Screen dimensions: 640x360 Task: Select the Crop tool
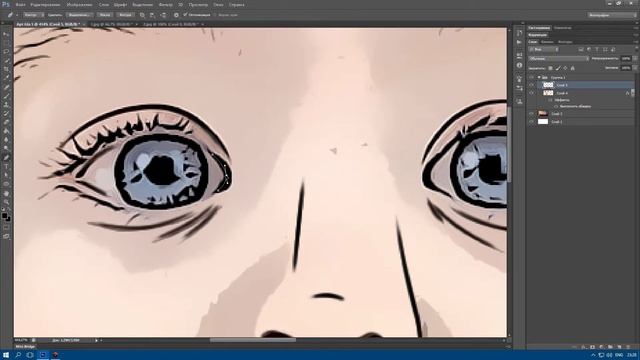point(6,69)
